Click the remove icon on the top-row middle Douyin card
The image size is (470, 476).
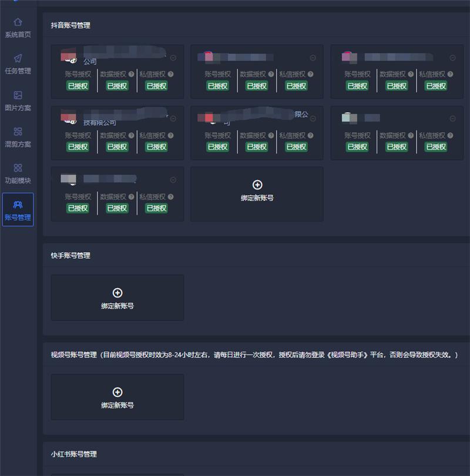pos(313,58)
